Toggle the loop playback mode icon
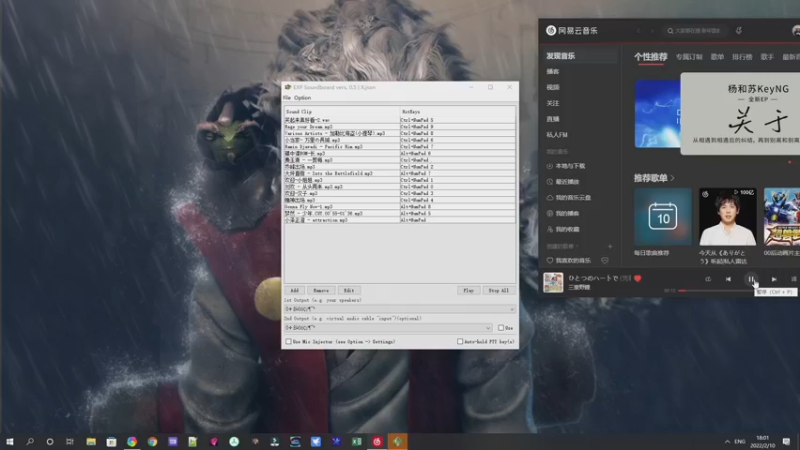 708,279
